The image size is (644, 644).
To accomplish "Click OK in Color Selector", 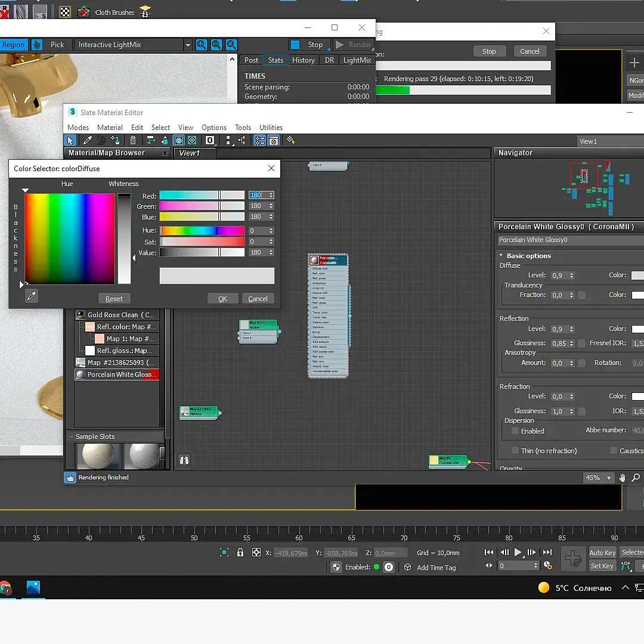I will pos(222,299).
